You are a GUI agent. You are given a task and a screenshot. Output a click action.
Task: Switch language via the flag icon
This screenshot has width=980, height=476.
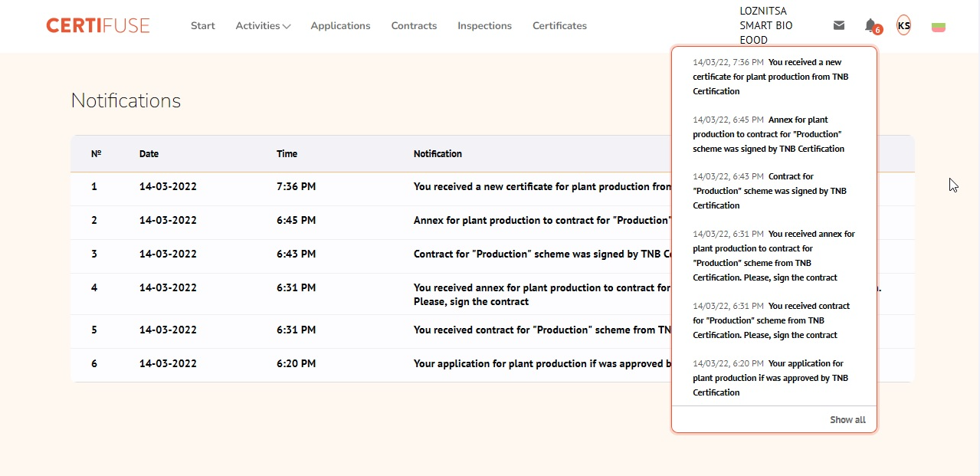[938, 27]
